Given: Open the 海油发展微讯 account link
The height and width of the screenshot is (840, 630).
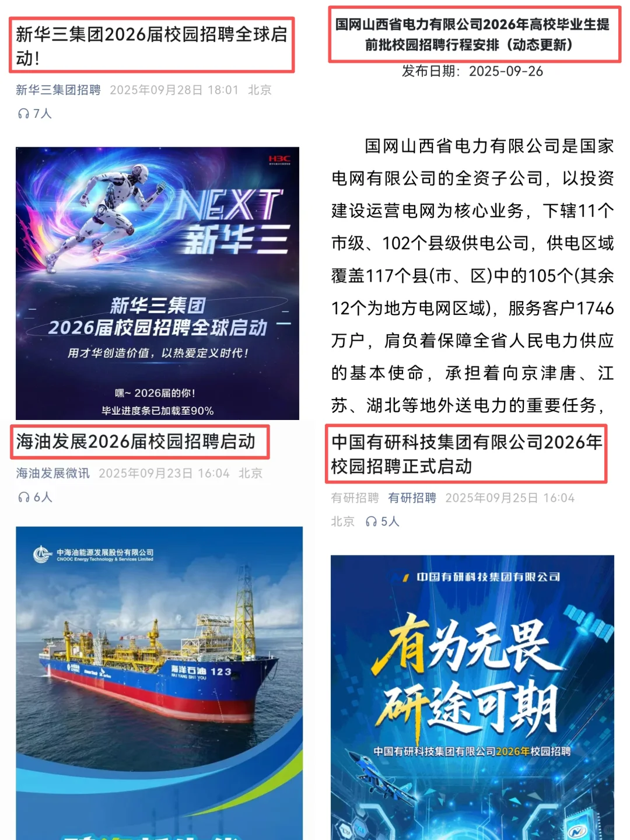Looking at the screenshot, I should pyautogui.click(x=52, y=473).
